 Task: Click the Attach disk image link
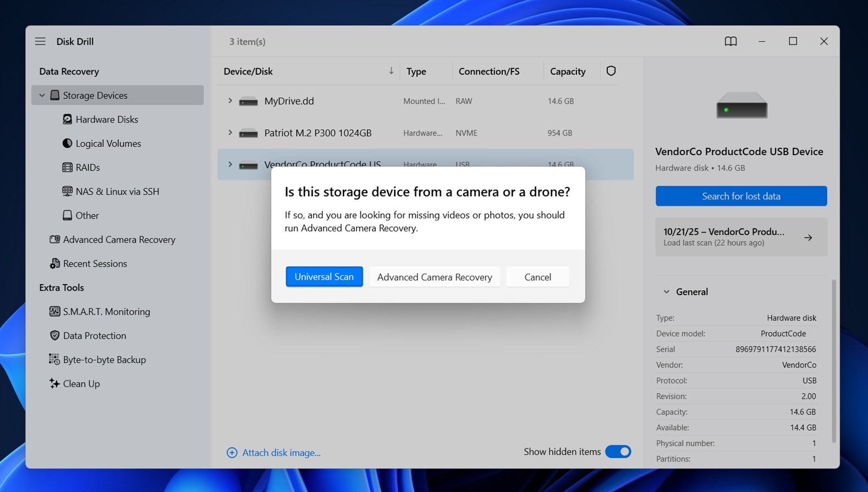(281, 452)
